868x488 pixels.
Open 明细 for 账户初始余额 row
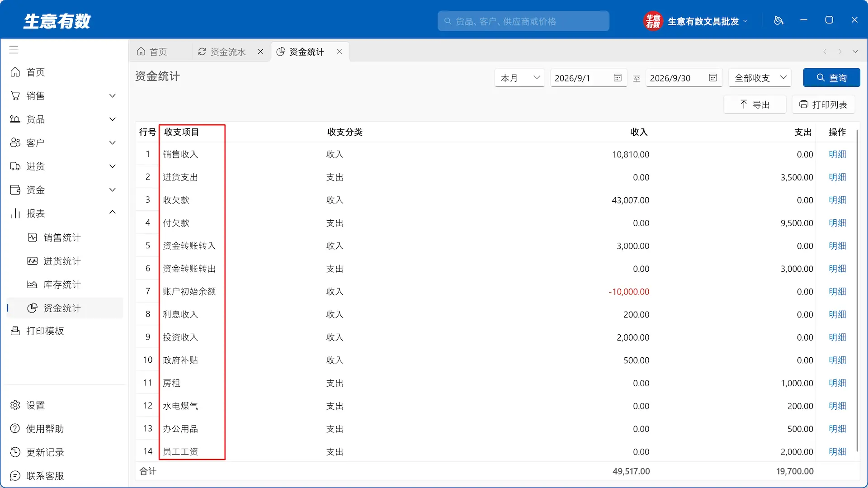[837, 292]
